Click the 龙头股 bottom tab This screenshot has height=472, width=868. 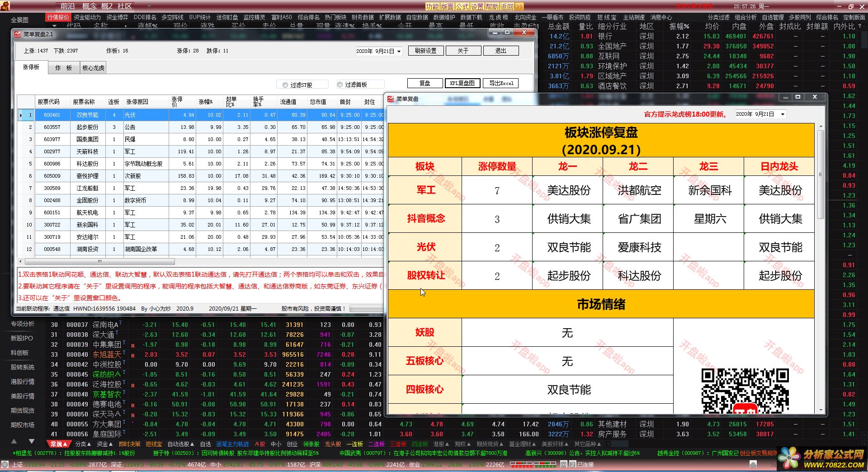333,444
